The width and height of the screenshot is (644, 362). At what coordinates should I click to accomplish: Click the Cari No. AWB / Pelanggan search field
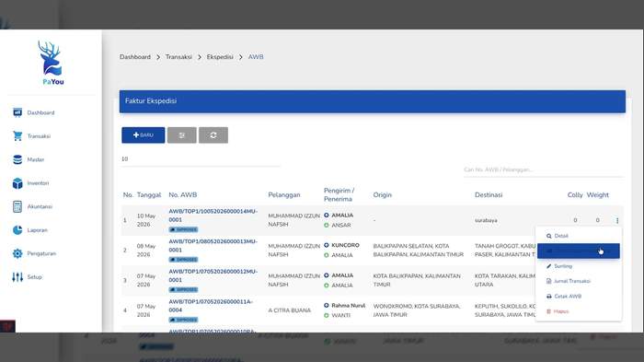pos(543,169)
